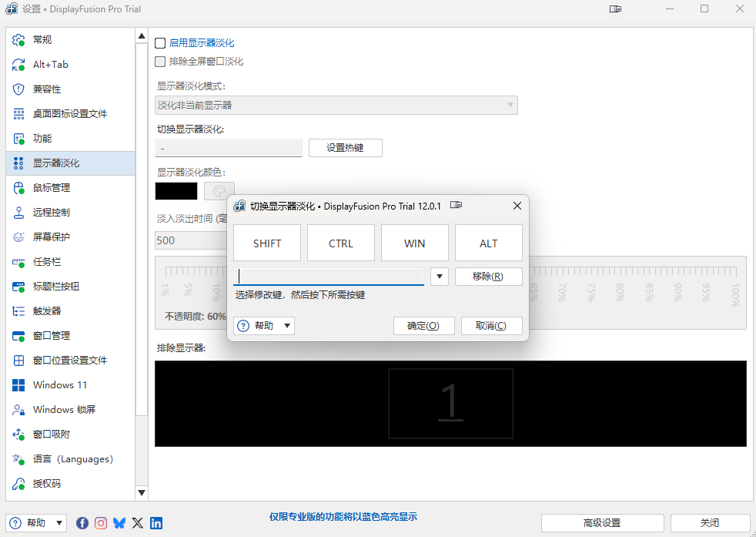The height and width of the screenshot is (537, 756).
Task: Click the 确定(O) button
Action: pyautogui.click(x=423, y=326)
